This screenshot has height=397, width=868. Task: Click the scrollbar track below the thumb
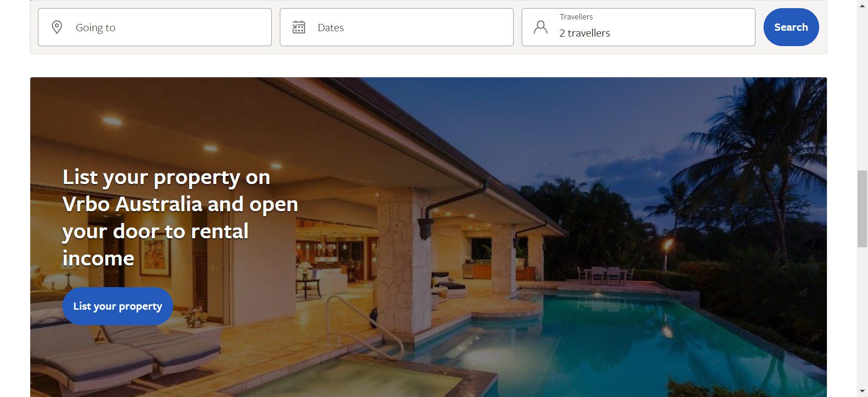point(862,317)
